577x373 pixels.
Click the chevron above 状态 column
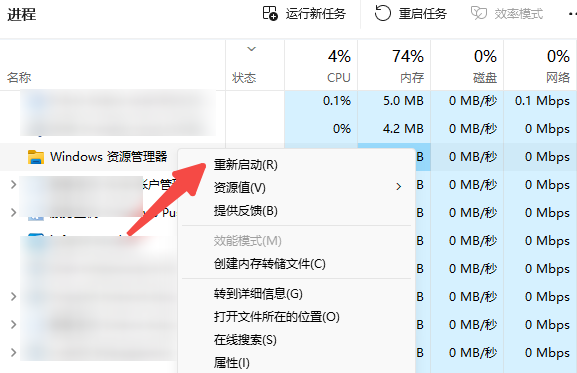coord(251,49)
